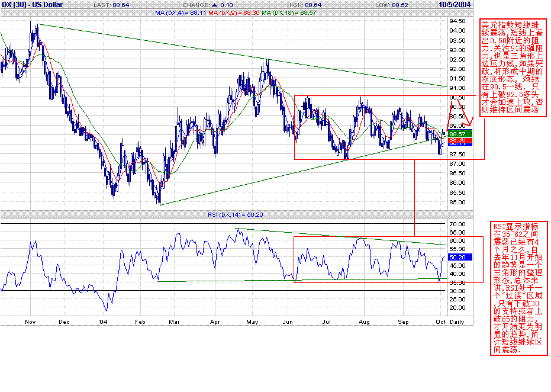This screenshot has height=392, width=551.
Task: Click the green 88.57 price tag on axis
Action: coord(459,134)
